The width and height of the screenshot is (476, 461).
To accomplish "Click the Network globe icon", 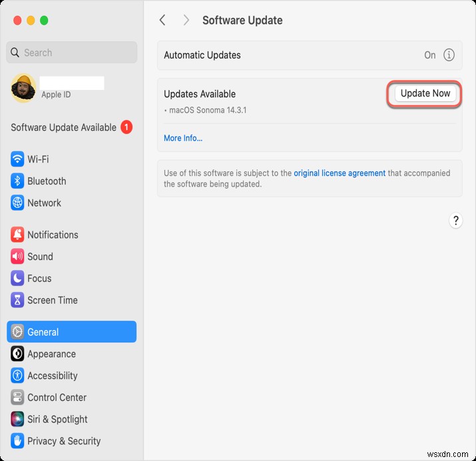I will [x=17, y=203].
